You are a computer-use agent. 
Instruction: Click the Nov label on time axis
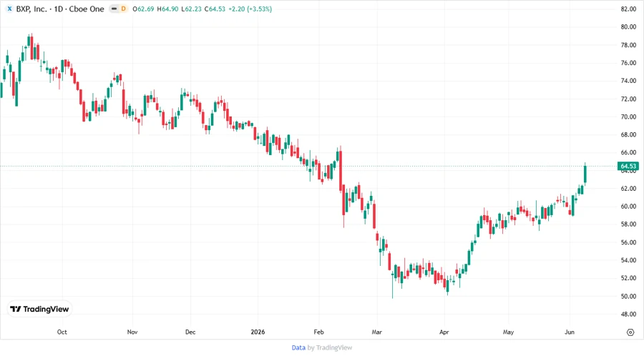[x=132, y=332]
